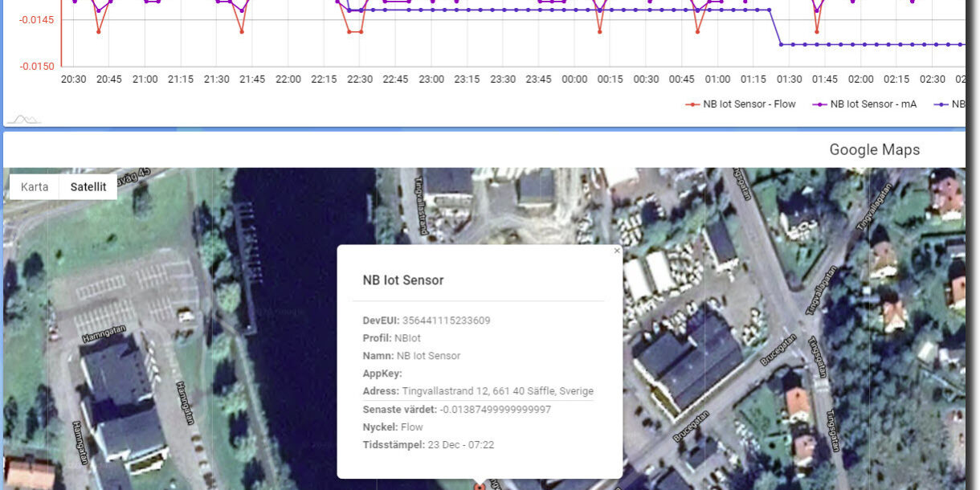Click the red map marker below the popup
Viewport: 980px width, 490px height.
[480, 485]
